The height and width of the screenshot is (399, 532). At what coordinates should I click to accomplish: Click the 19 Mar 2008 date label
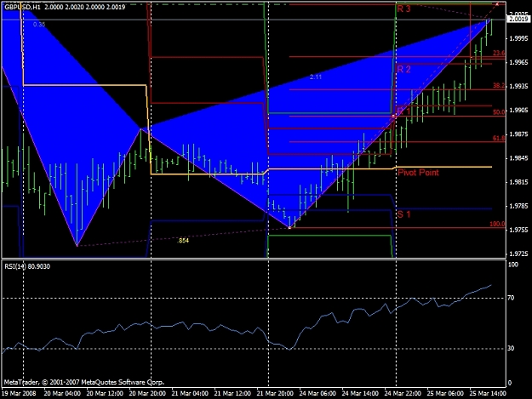pos(19,393)
